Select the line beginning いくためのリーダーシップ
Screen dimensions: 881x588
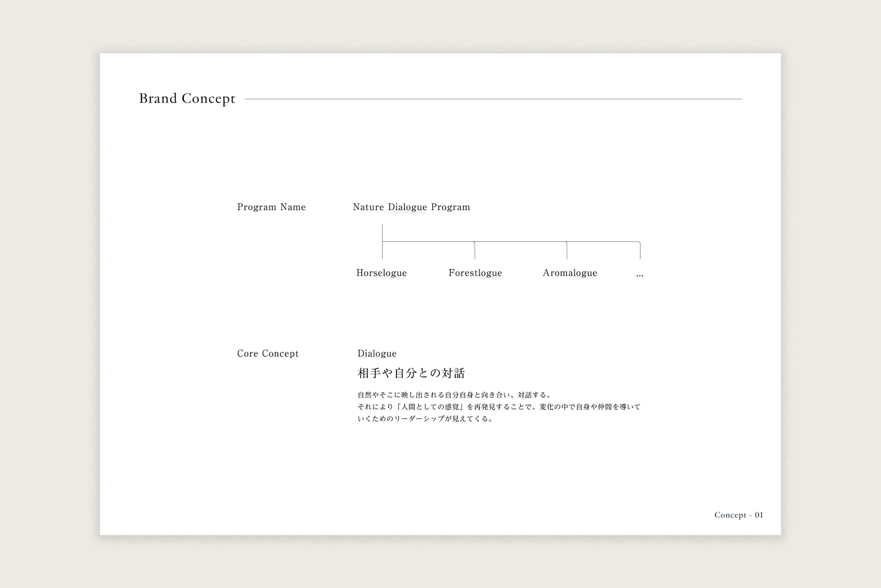pyautogui.click(x=425, y=419)
